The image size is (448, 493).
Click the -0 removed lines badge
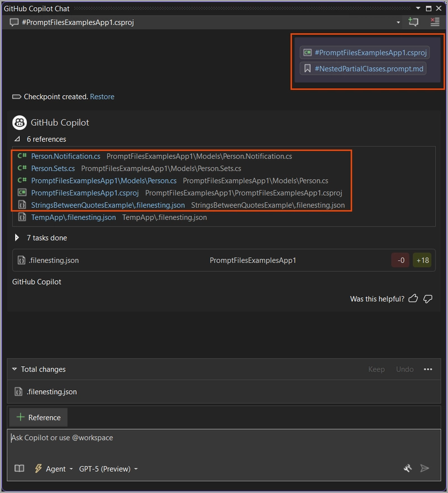400,260
